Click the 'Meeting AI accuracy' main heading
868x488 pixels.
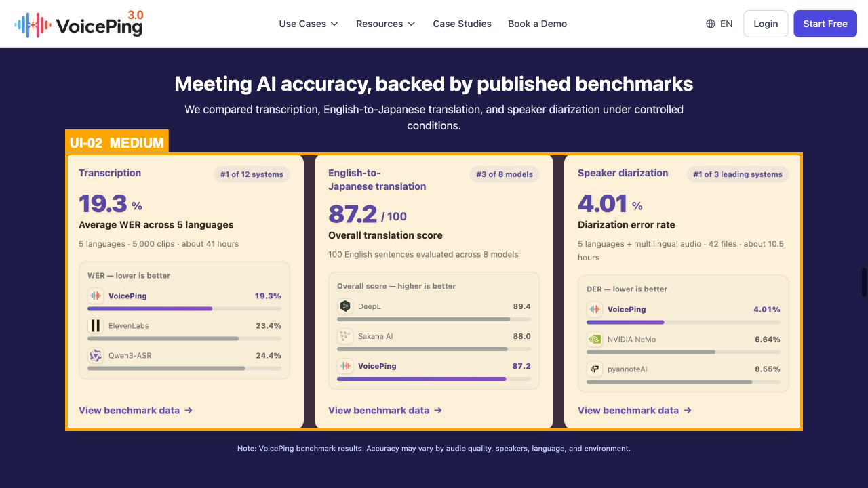[x=434, y=84]
